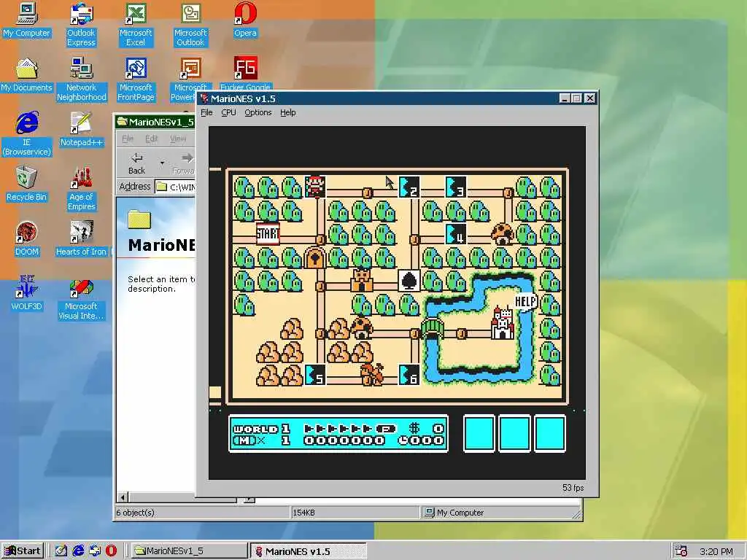This screenshot has height=560, width=747.
Task: Click the king's castle on the map
Action: 503,323
